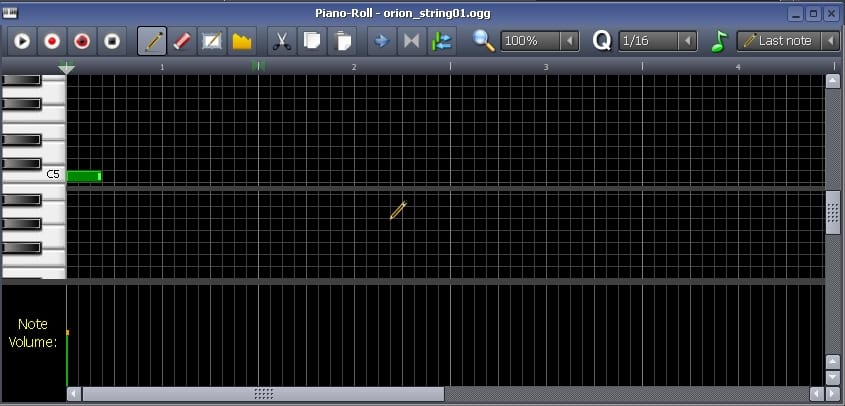Toggle the pencil Draw mode tool
The image size is (845, 406).
pyautogui.click(x=152, y=41)
